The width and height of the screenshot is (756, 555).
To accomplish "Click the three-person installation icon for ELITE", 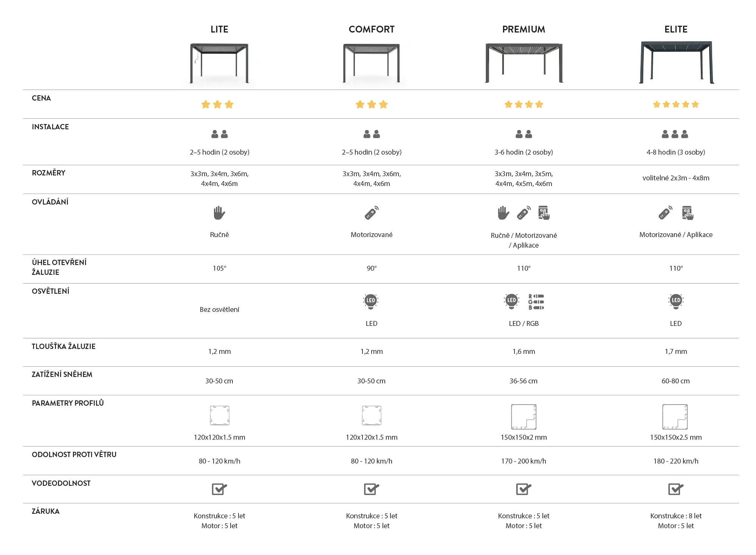I will pos(675,134).
